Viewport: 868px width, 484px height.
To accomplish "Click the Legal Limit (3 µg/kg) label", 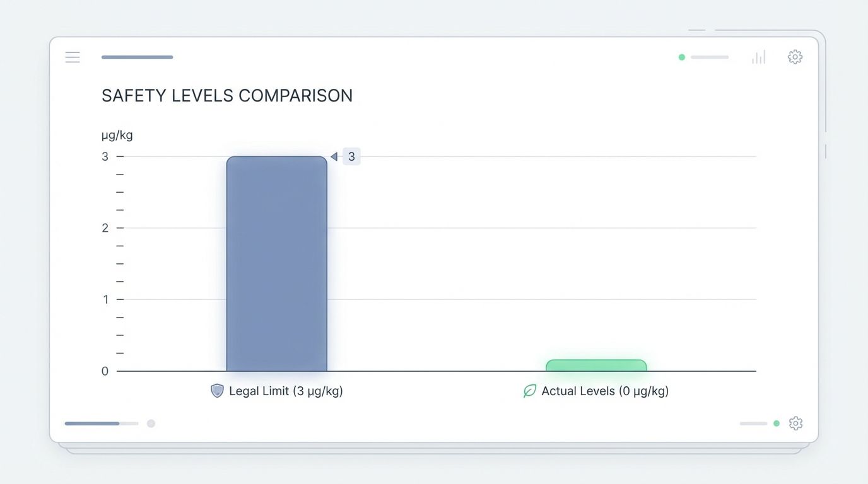I will [287, 391].
